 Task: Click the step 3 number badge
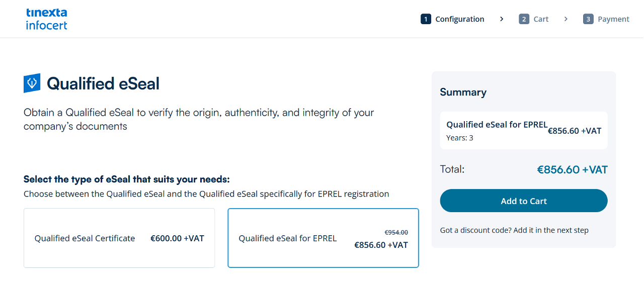point(588,19)
